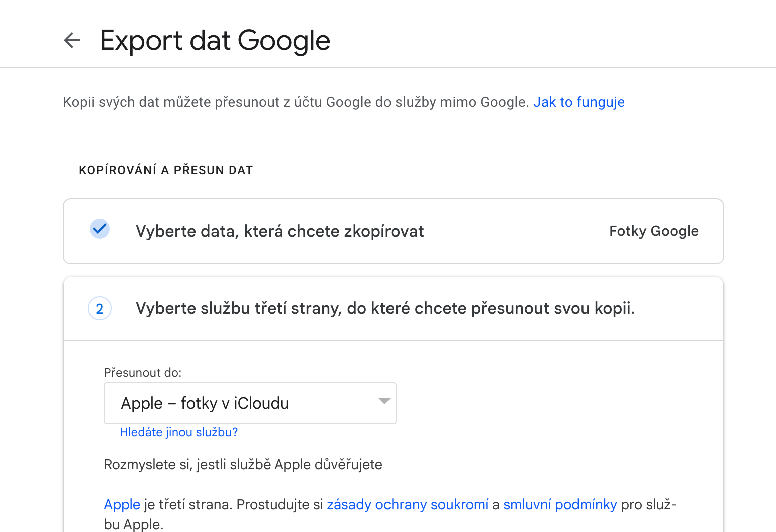776x532 pixels.
Task: Click the 'Hledáte jinou službu?' link
Action: (178, 432)
